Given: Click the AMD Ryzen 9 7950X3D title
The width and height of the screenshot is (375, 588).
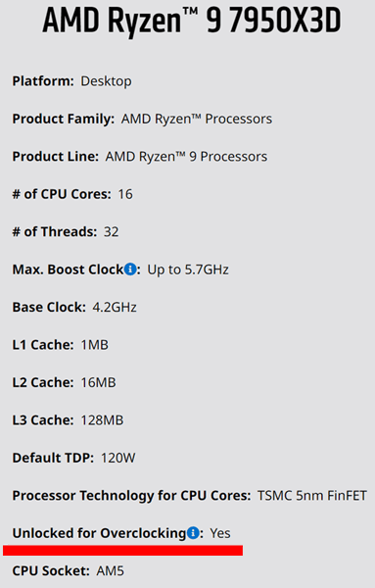Looking at the screenshot, I should pyautogui.click(x=192, y=21).
